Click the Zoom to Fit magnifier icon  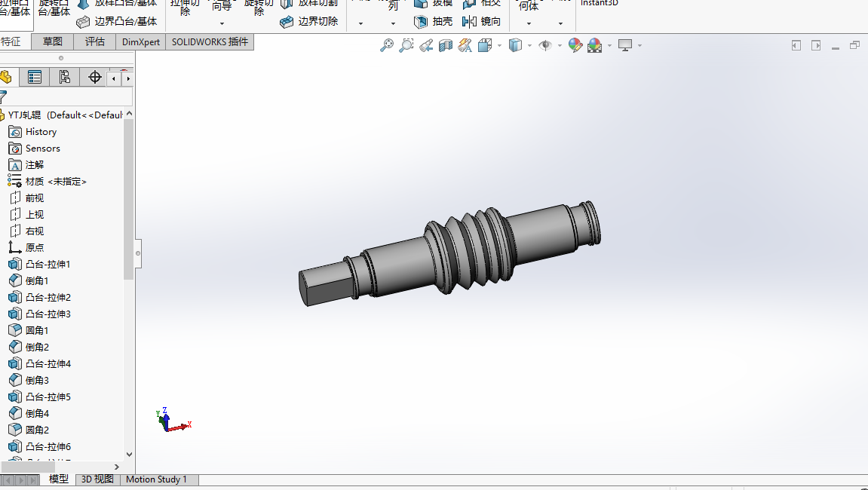click(386, 45)
